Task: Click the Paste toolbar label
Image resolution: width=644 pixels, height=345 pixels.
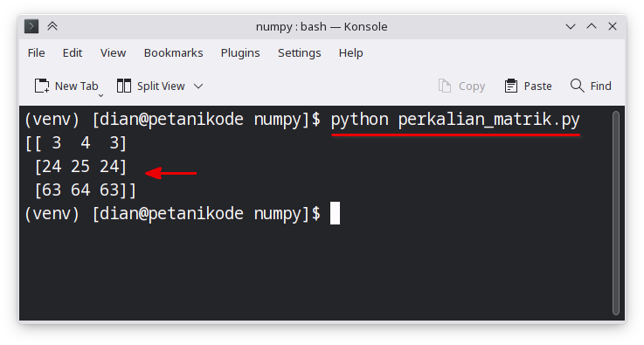Action: 537,86
